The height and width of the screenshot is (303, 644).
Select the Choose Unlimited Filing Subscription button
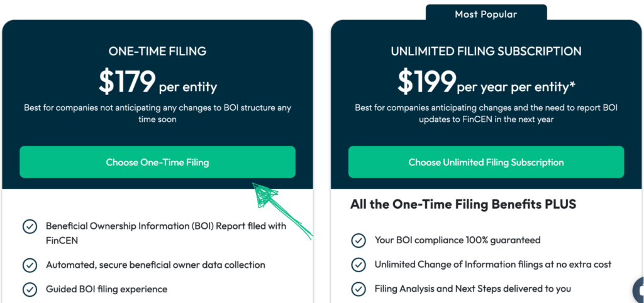click(x=486, y=162)
